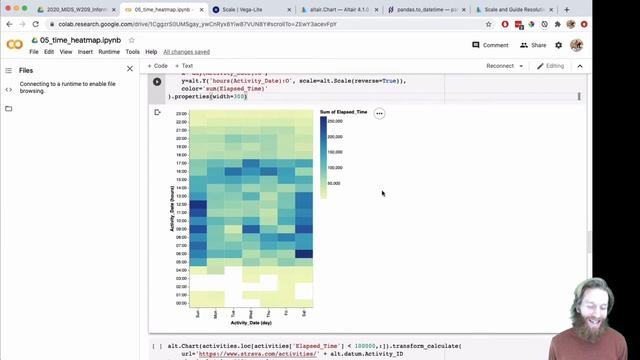This screenshot has height=360, width=640.
Task: Go back in browser history
Action: [9, 24]
